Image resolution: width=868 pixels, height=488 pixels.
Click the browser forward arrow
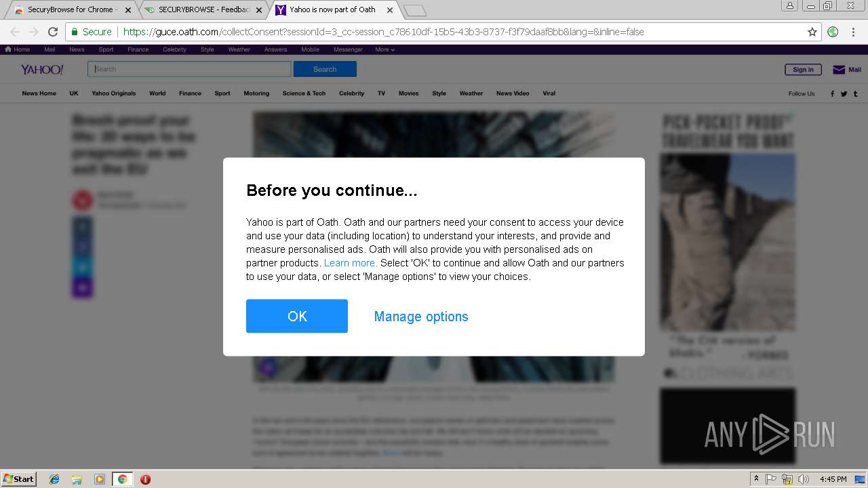coord(34,32)
